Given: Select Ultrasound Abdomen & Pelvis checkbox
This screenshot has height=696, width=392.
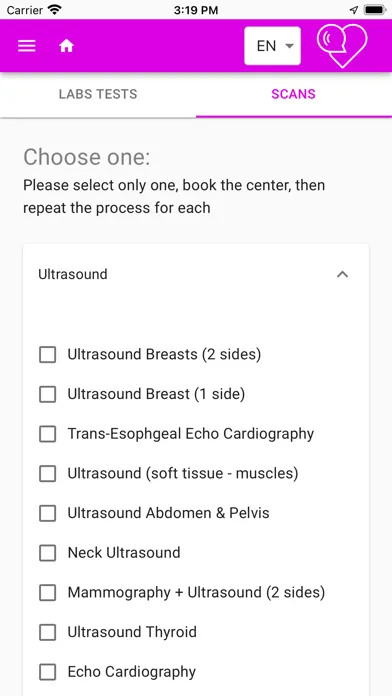Looking at the screenshot, I should coord(48,513).
